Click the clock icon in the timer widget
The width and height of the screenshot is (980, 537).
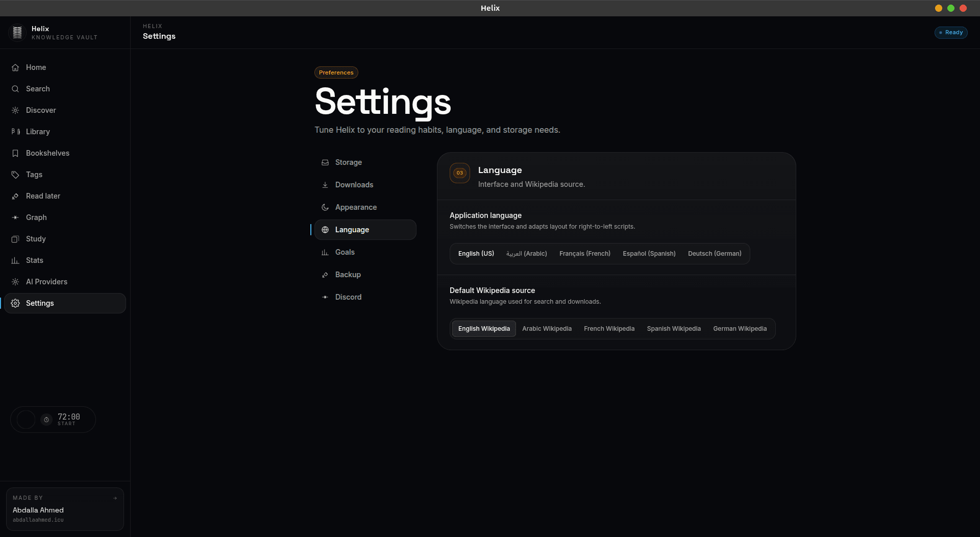pos(46,420)
